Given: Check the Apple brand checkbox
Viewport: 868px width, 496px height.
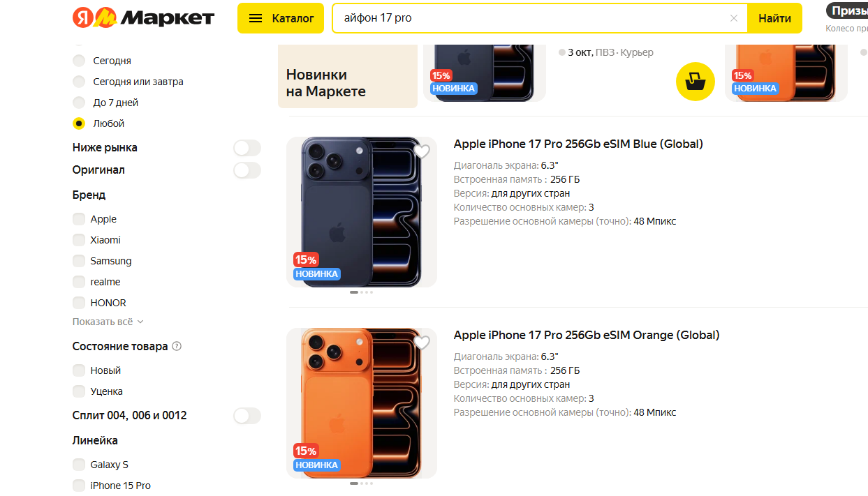Looking at the screenshot, I should 79,219.
